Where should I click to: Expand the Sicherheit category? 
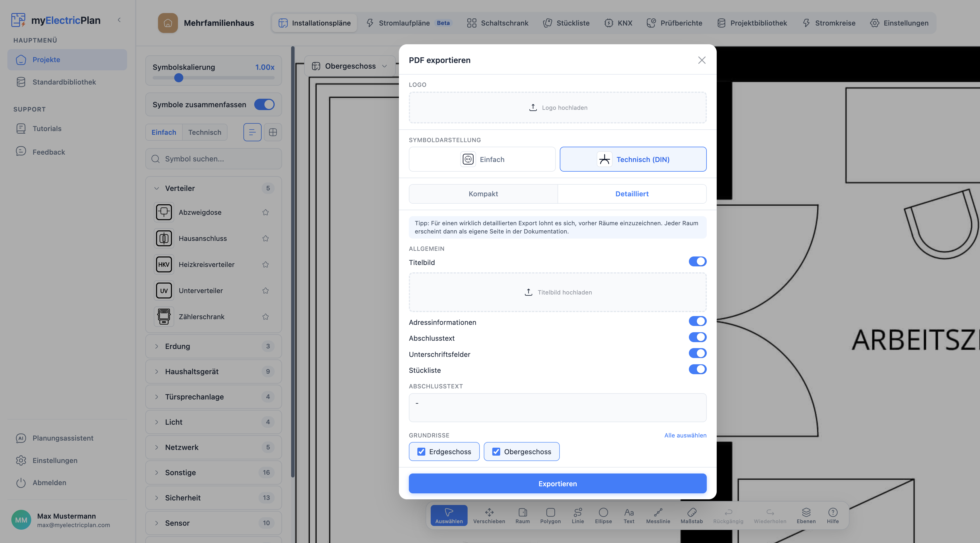pos(213,498)
